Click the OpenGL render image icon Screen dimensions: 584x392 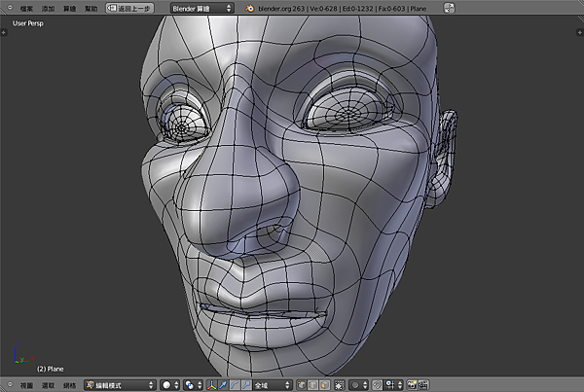pyautogui.click(x=412, y=384)
